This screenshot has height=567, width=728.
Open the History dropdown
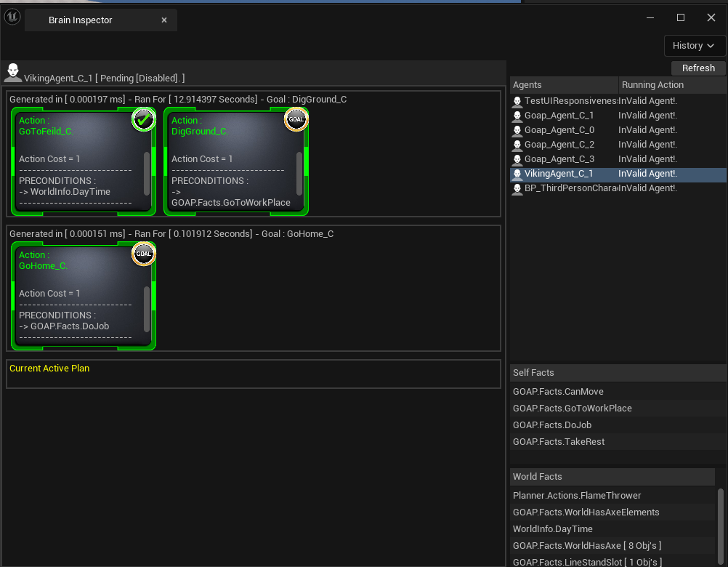pos(694,46)
